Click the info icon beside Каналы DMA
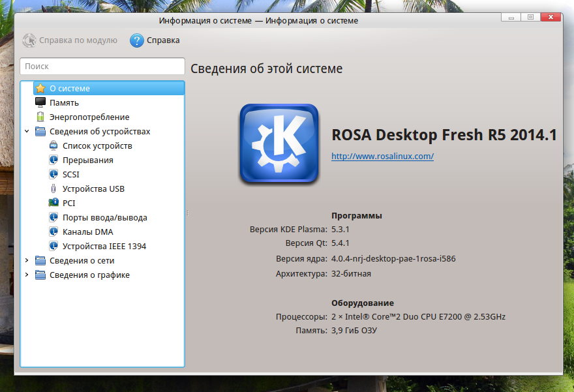The image size is (574, 392). (53, 232)
